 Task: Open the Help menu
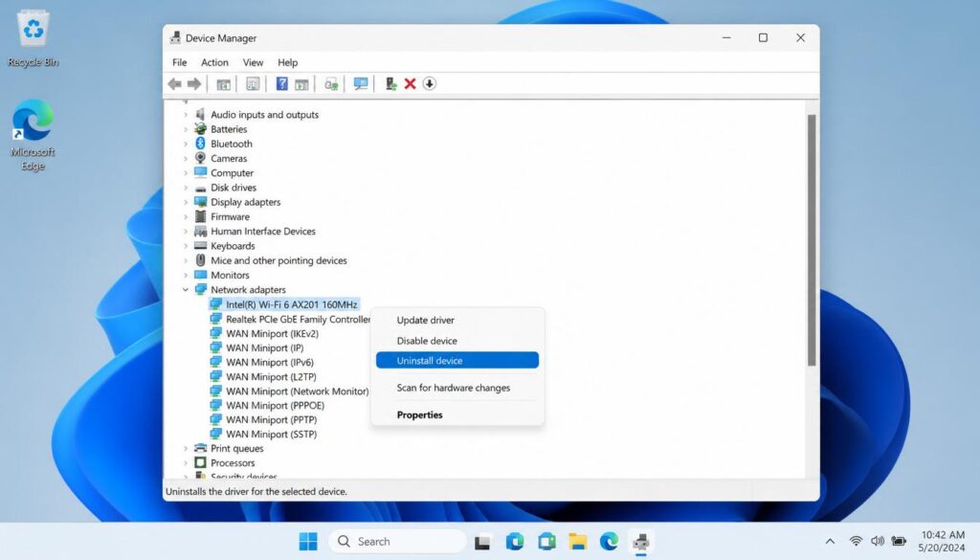(287, 62)
